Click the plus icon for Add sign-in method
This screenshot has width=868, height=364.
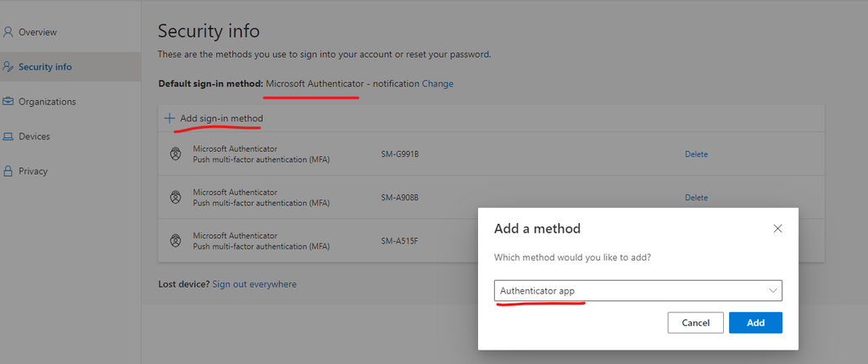click(x=170, y=118)
